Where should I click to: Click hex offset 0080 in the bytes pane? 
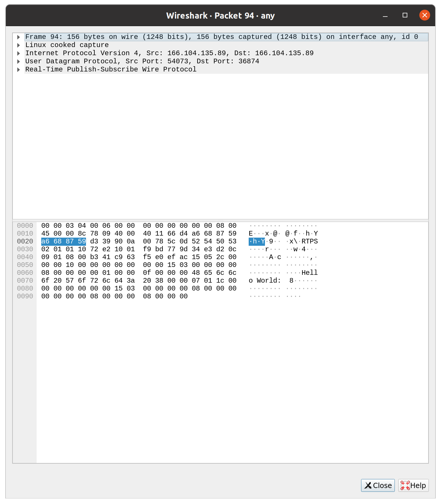click(25, 288)
